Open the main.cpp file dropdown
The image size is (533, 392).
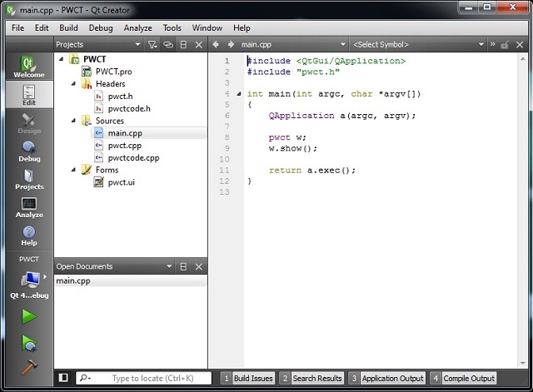pyautogui.click(x=293, y=44)
